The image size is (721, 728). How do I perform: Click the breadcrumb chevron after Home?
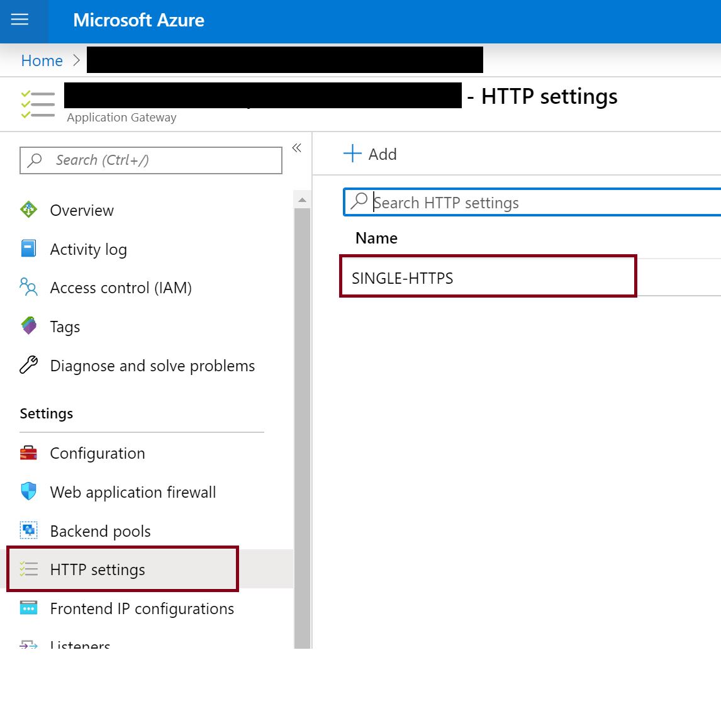(77, 60)
